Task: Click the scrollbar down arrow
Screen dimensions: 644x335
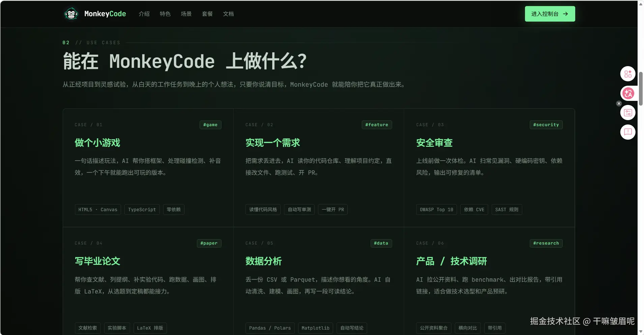Action: pyautogui.click(x=641, y=331)
